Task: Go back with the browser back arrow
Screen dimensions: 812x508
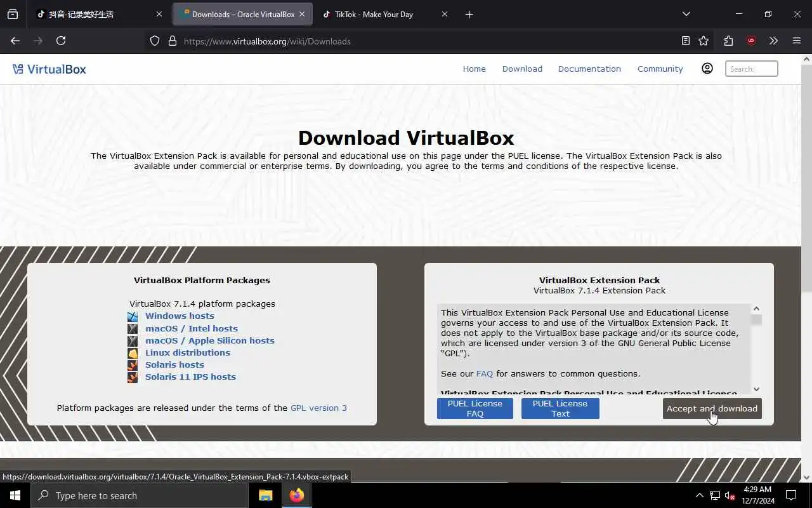Action: [15, 41]
